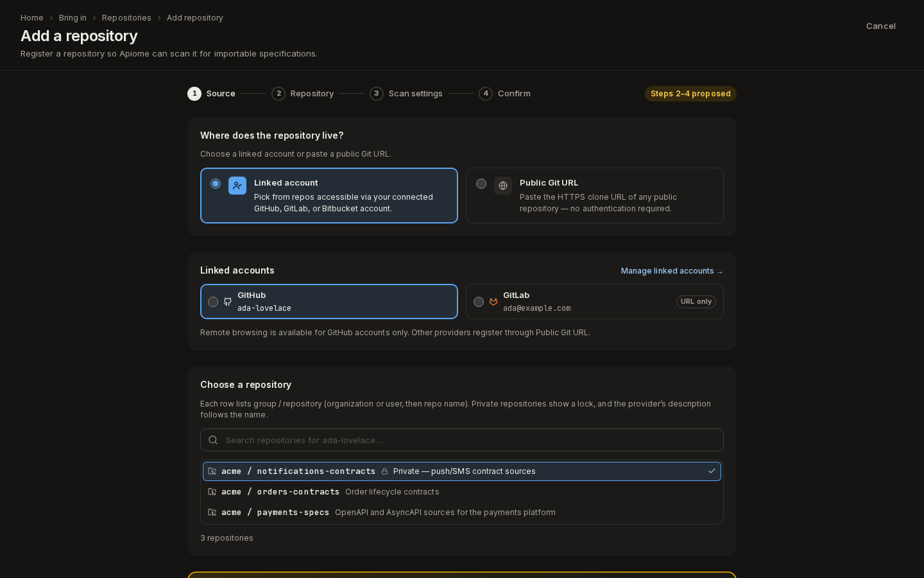The width and height of the screenshot is (924, 578).
Task: Choose the GitHub account radio button
Action: (213, 302)
